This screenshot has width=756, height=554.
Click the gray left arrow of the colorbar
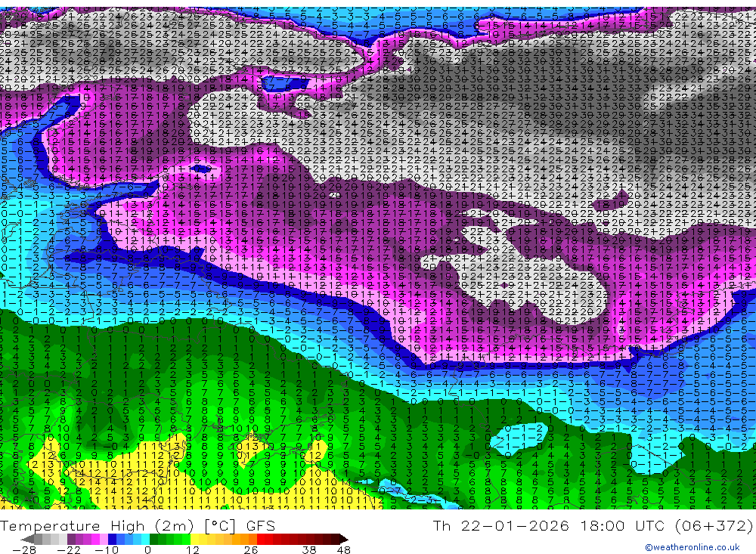point(28,539)
